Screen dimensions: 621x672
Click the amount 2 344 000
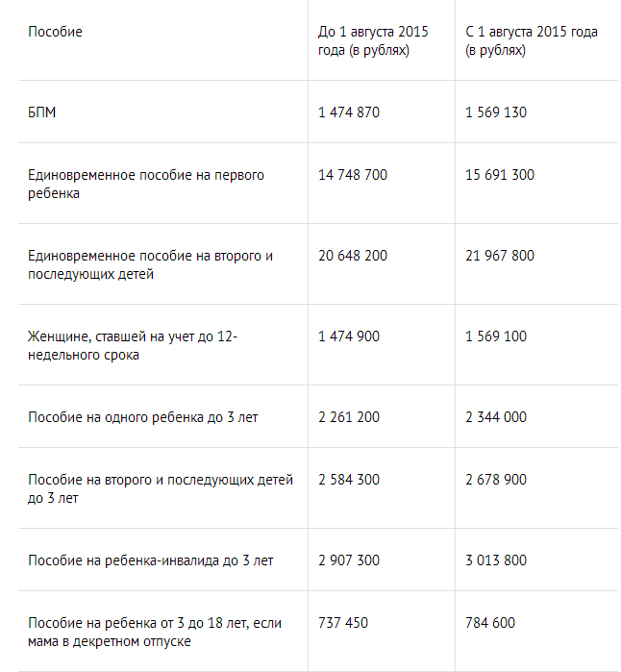tap(496, 417)
